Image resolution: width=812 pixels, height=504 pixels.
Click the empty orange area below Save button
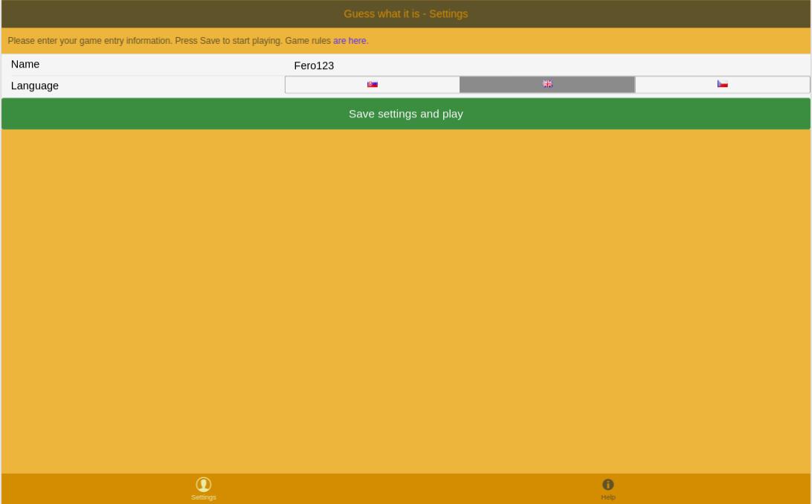[x=406, y=297]
